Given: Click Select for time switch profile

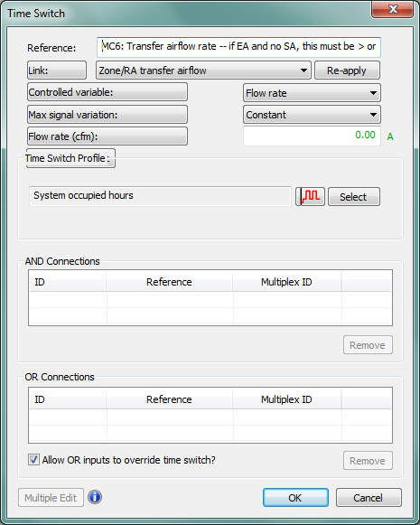Looking at the screenshot, I should tap(354, 197).
